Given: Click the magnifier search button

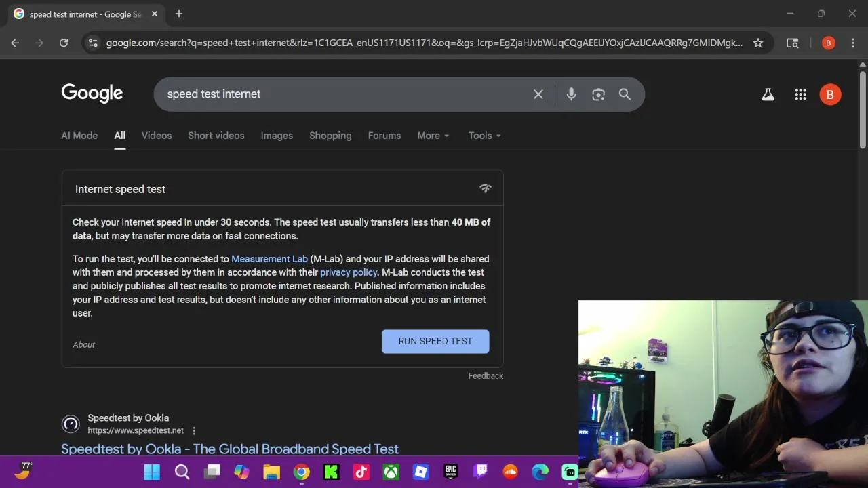Looking at the screenshot, I should 625,94.
